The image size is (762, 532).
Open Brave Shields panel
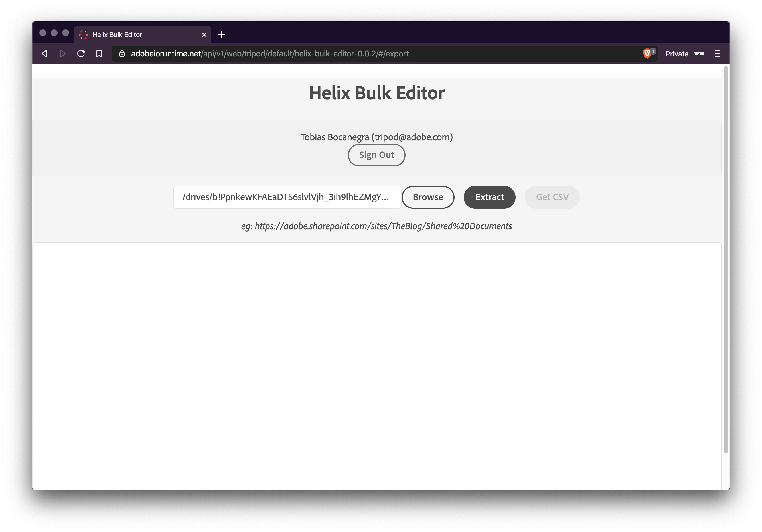[648, 53]
